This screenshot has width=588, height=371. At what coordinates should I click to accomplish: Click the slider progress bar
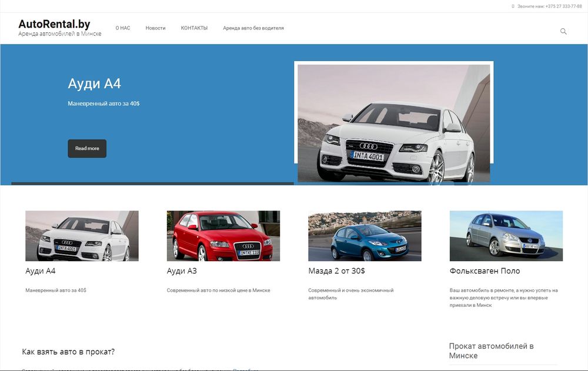click(x=152, y=183)
